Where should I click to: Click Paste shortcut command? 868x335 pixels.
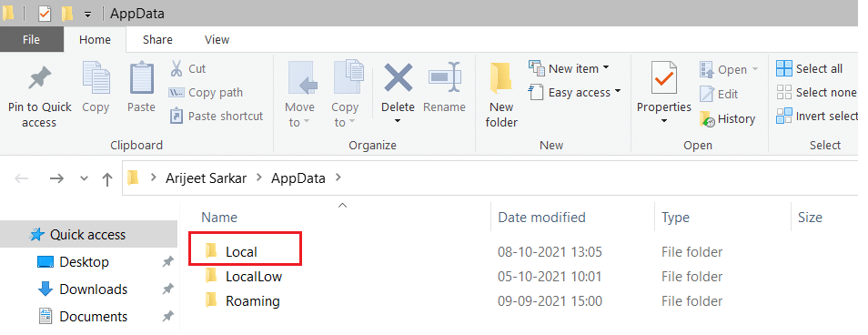(x=217, y=116)
